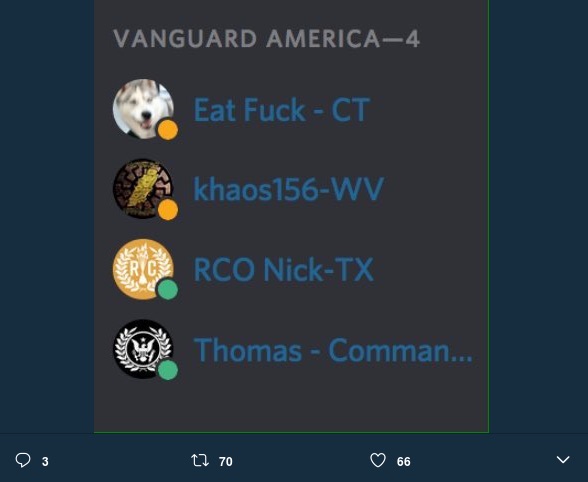Select member khaos156-WV username
This screenshot has width=588, height=482.
click(288, 189)
